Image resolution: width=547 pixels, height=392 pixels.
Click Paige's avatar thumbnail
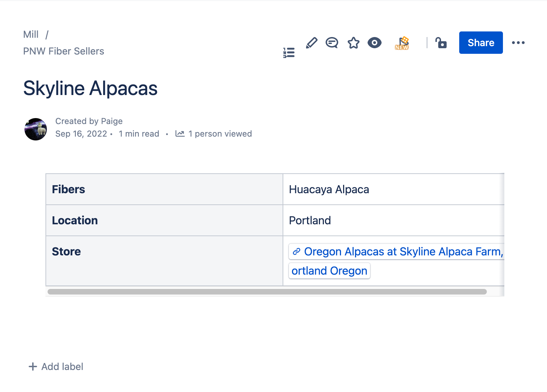click(36, 129)
